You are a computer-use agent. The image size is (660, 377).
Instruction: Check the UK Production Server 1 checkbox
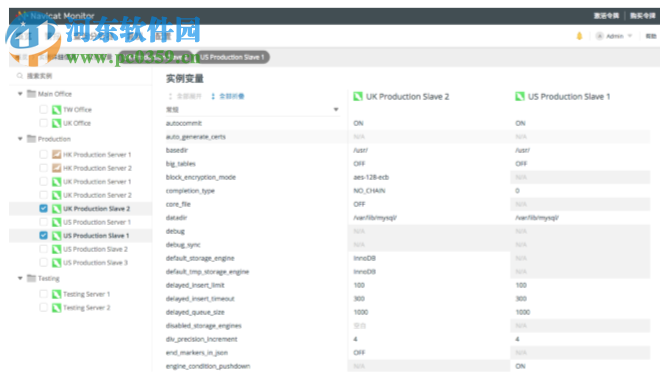tap(43, 181)
